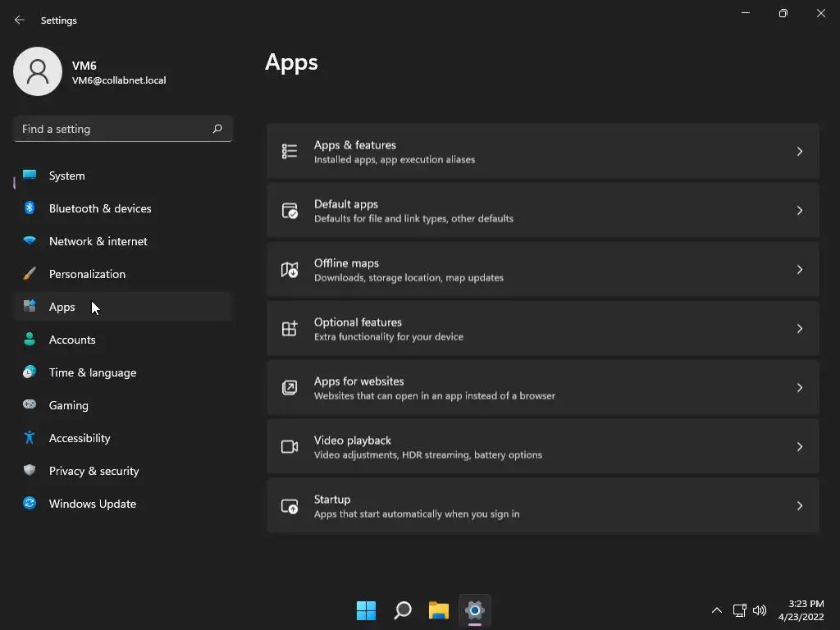
Task: Select Personalization category
Action: click(123, 274)
